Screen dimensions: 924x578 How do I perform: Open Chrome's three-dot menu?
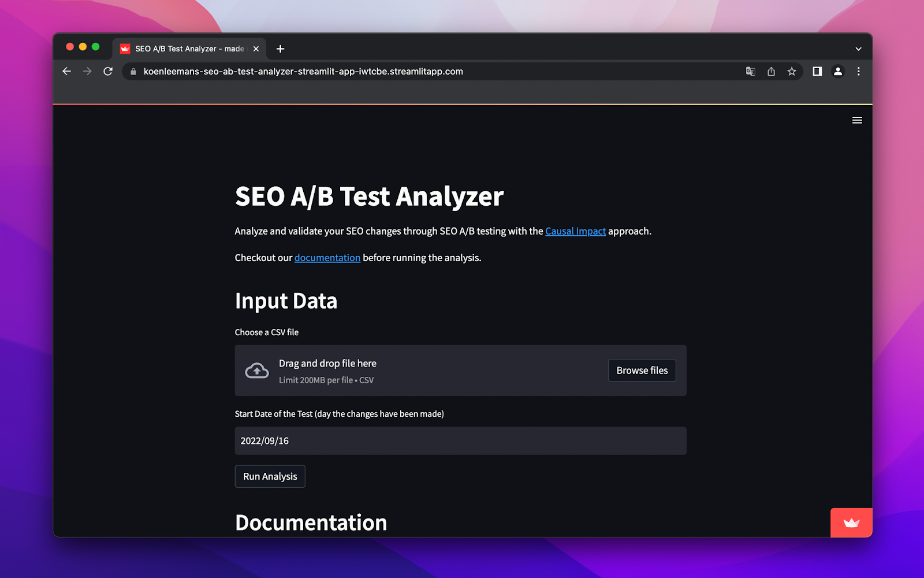859,72
